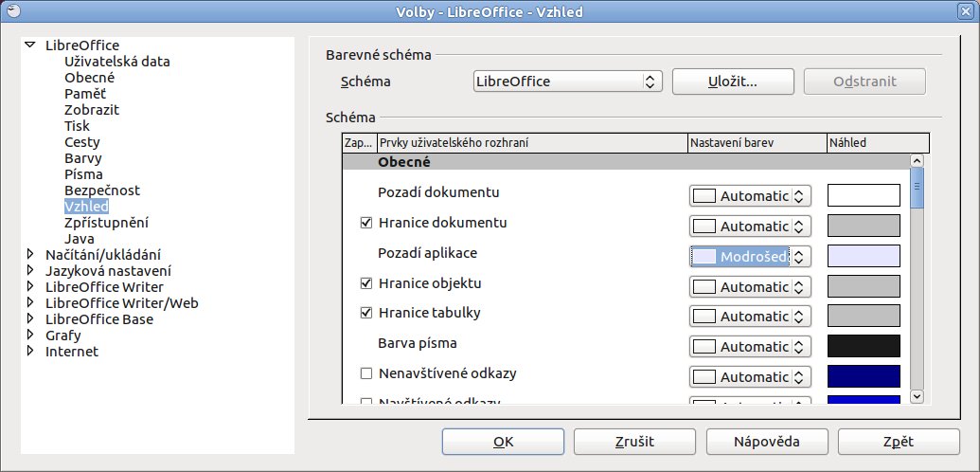
Task: Open Hranice tabulky color dropdown
Action: (750, 317)
